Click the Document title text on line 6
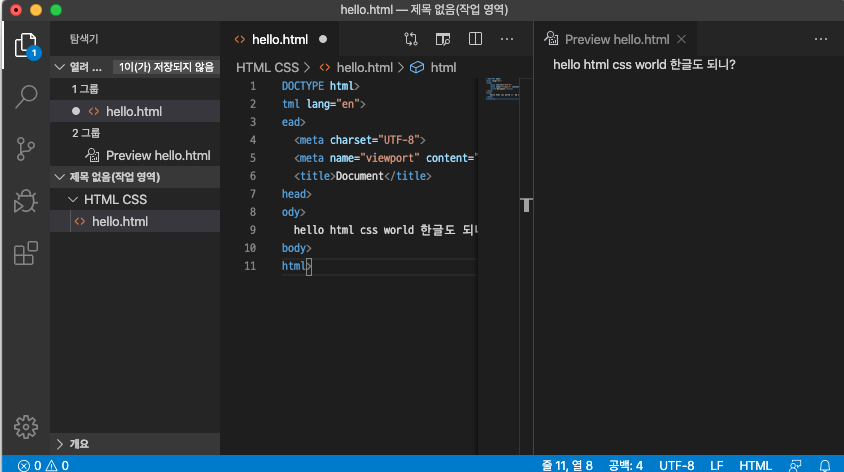Image resolution: width=844 pixels, height=472 pixels. point(360,176)
